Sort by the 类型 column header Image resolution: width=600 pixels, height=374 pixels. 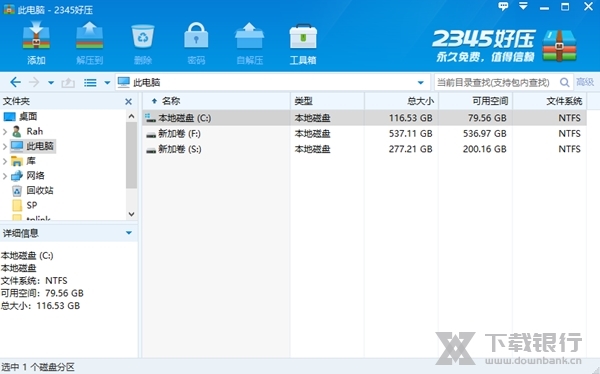327,101
